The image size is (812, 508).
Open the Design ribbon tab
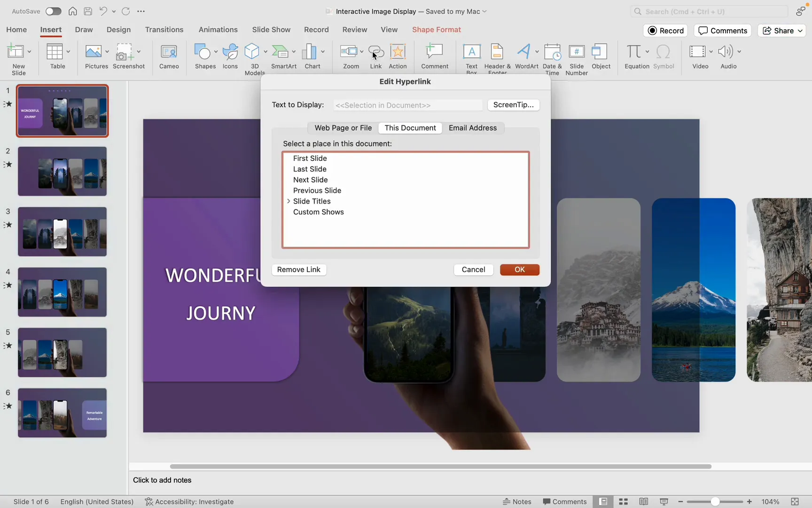click(x=118, y=30)
